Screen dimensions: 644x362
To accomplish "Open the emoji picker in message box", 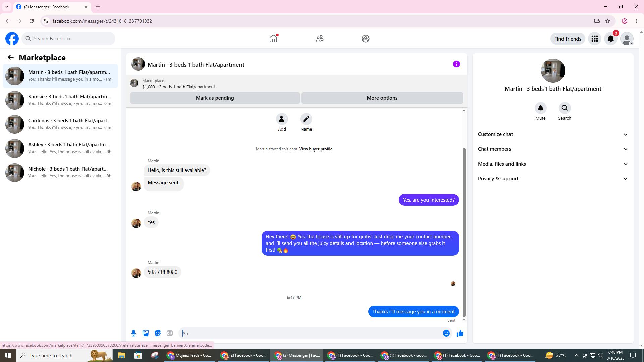I will pyautogui.click(x=446, y=333).
